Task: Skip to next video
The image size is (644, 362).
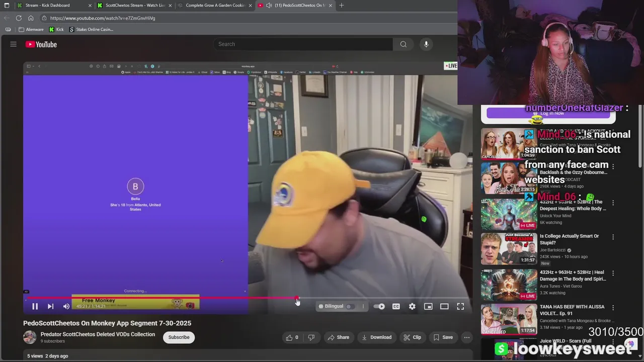Action: [x=50, y=306]
